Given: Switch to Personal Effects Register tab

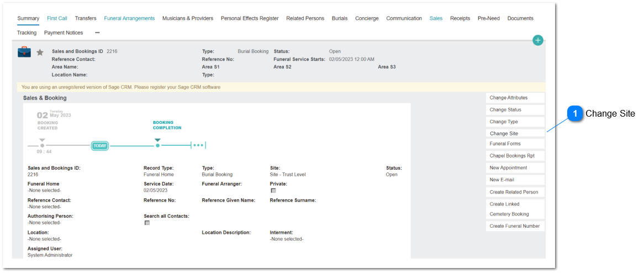Looking at the screenshot, I should tap(250, 18).
